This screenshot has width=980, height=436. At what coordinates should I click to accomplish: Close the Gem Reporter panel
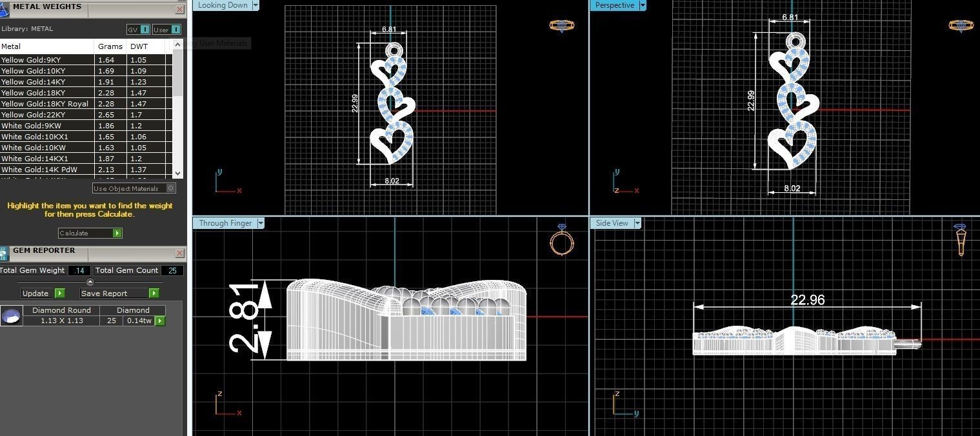point(180,253)
